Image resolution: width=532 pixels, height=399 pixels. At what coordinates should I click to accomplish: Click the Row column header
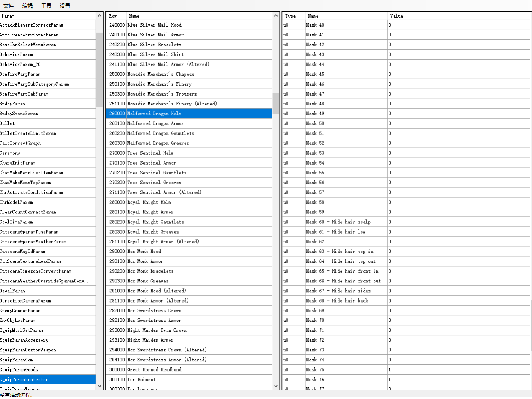[113, 16]
